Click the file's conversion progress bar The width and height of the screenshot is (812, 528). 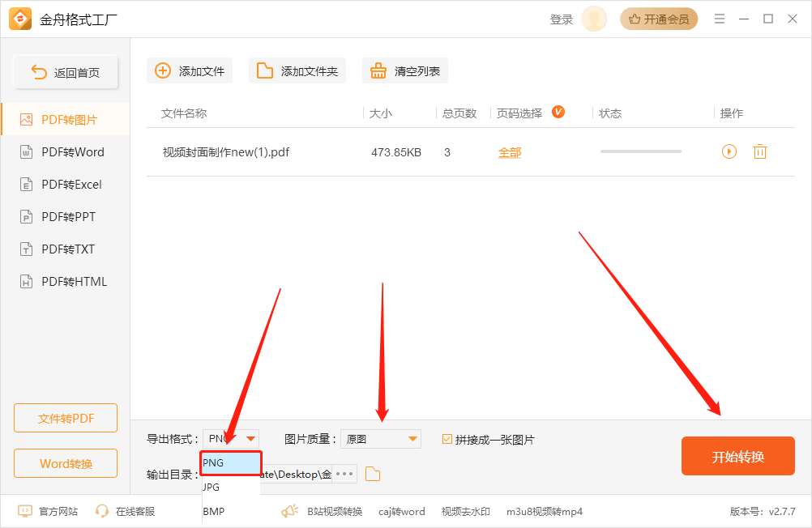(x=640, y=151)
